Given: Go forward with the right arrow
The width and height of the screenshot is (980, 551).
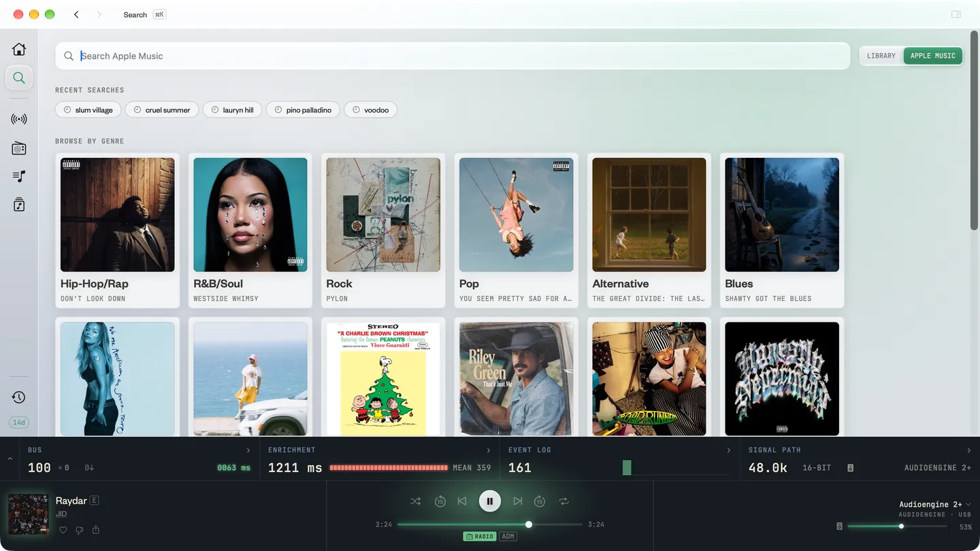Looking at the screenshot, I should pos(99,14).
